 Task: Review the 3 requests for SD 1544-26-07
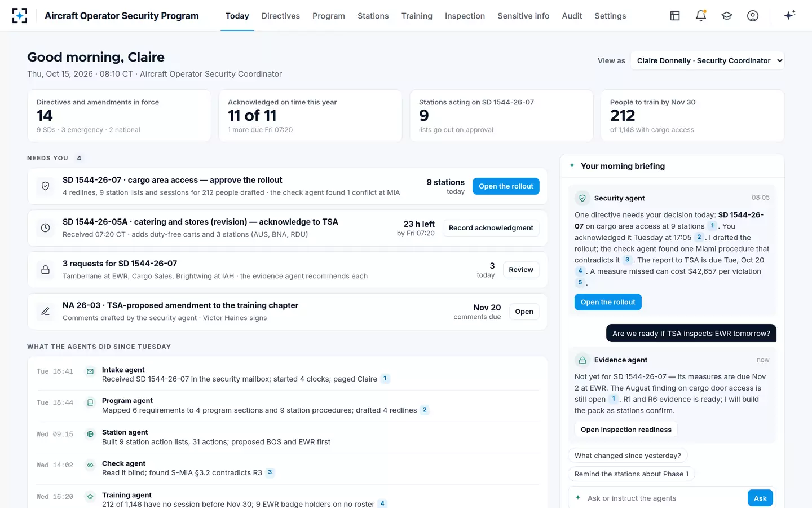point(521,270)
